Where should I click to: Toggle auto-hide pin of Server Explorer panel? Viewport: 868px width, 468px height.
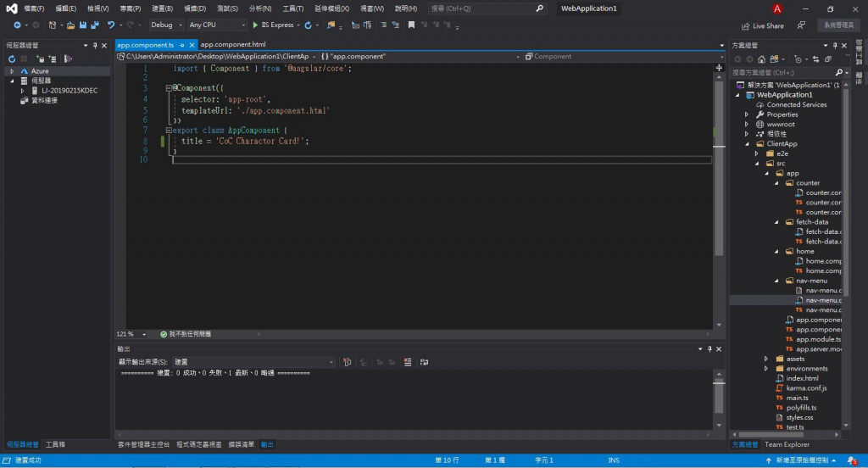click(95, 46)
